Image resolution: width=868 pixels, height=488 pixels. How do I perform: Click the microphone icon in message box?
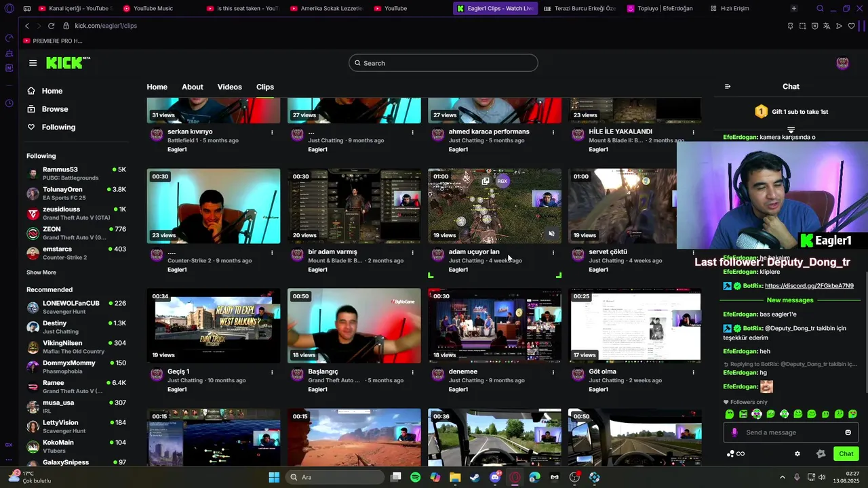point(734,432)
